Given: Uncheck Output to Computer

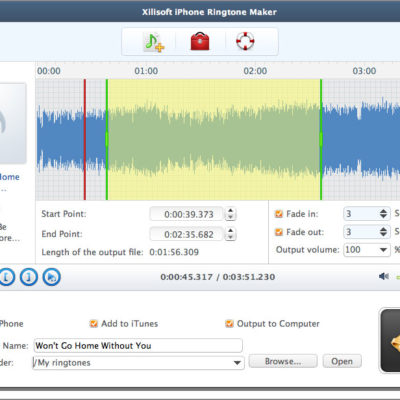Looking at the screenshot, I should click(229, 324).
